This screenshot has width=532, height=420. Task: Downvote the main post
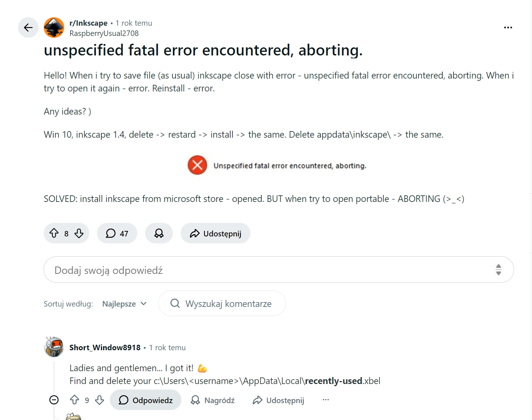point(79,233)
